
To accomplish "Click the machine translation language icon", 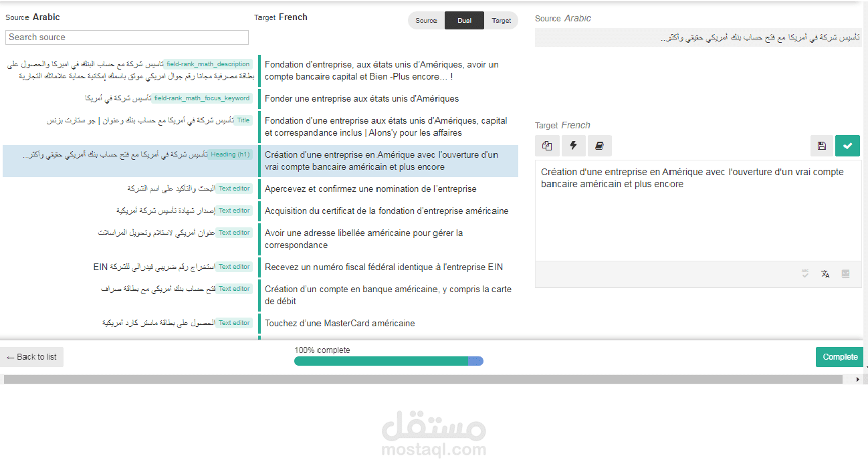I will click(x=825, y=274).
